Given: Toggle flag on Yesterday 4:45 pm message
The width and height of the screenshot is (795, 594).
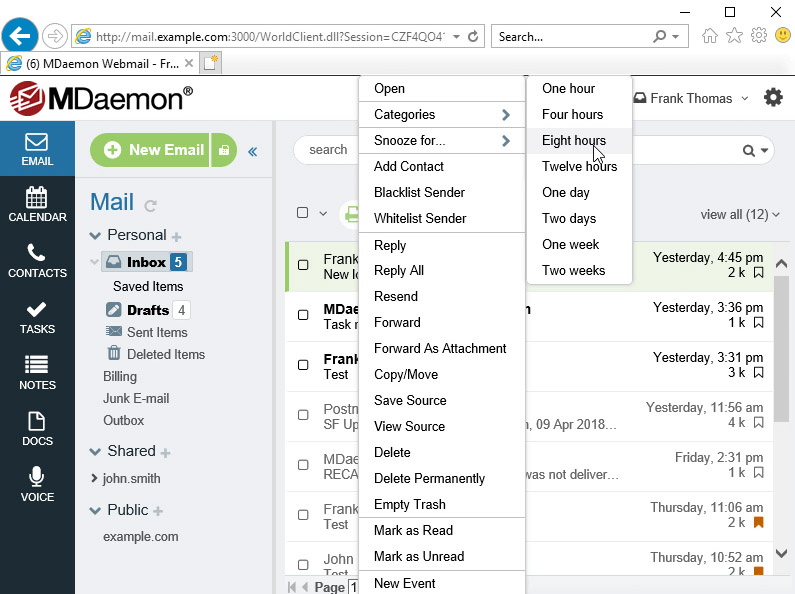Looking at the screenshot, I should click(x=758, y=273).
